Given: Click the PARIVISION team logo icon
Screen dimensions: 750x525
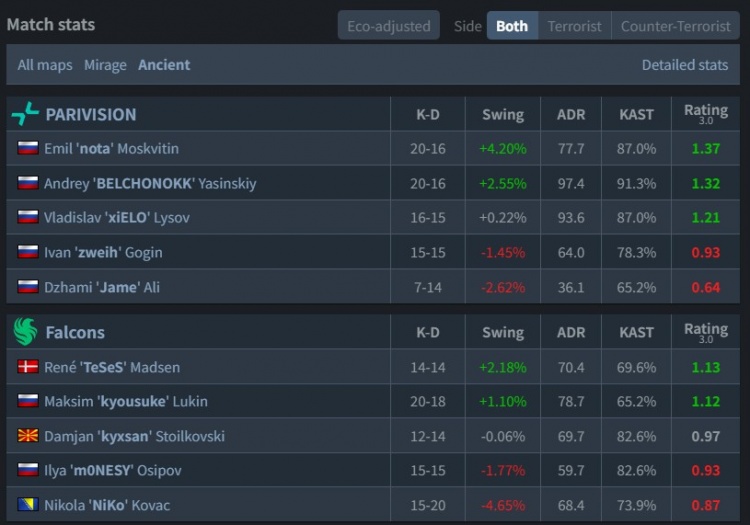Looking at the screenshot, I should [25, 114].
